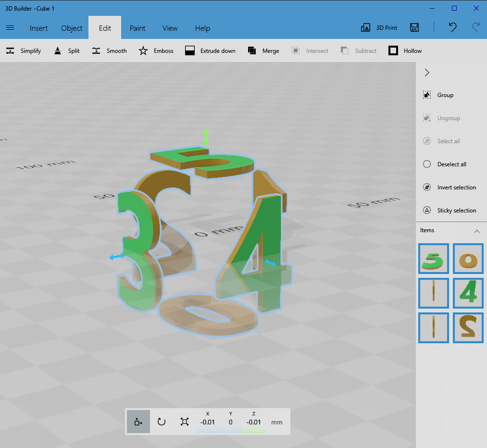Collapse the right side panel

click(426, 73)
